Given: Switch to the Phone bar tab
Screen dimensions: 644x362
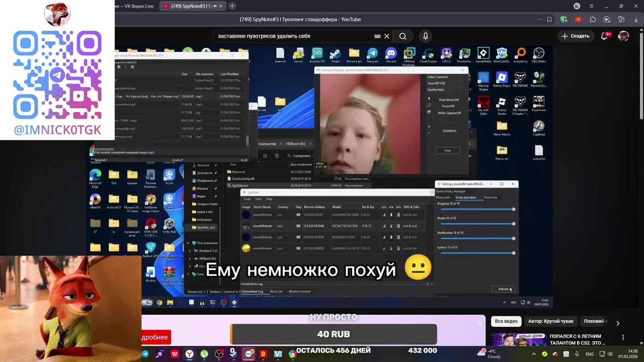Looking at the screenshot, I should pos(491,198).
